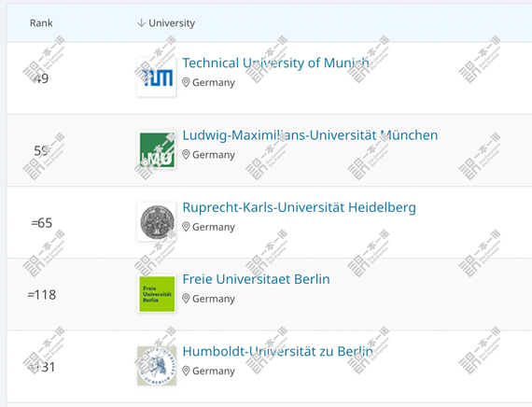This screenshot has width=532, height=407.
Task: Open Technical University of Munich link
Action: pyautogui.click(x=275, y=63)
